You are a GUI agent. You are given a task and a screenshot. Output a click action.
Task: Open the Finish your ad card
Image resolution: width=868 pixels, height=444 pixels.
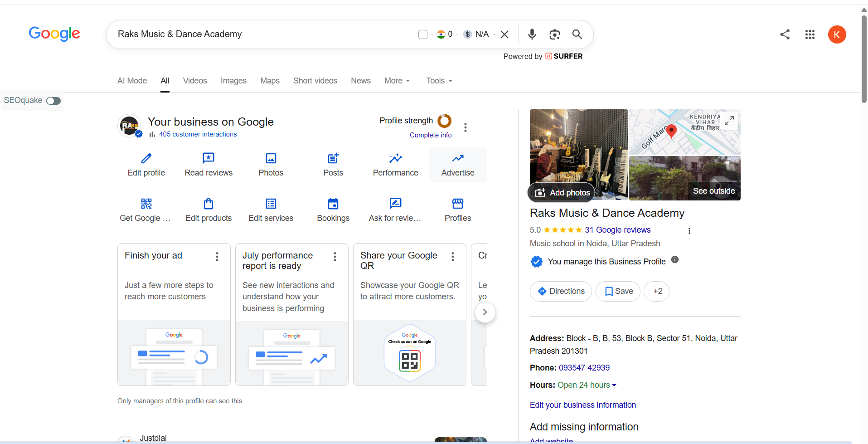point(174,314)
